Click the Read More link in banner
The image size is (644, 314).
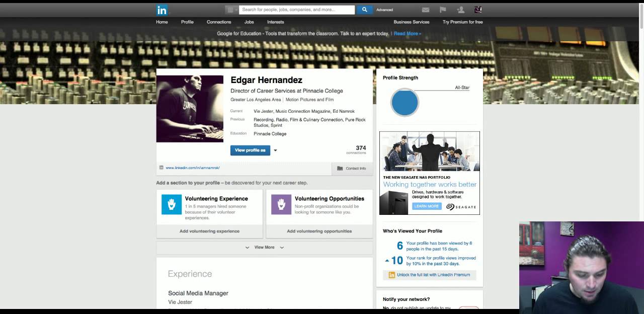tap(408, 34)
